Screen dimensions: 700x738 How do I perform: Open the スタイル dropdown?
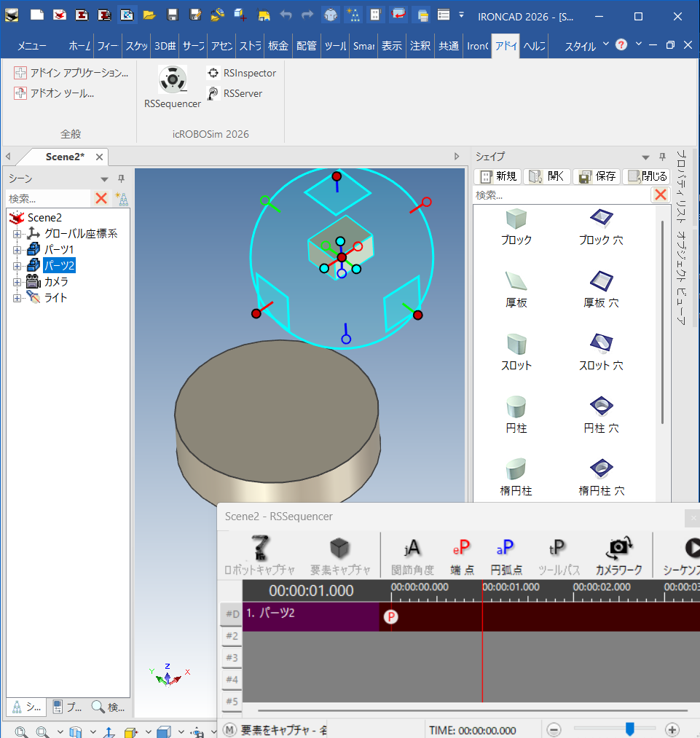586,46
